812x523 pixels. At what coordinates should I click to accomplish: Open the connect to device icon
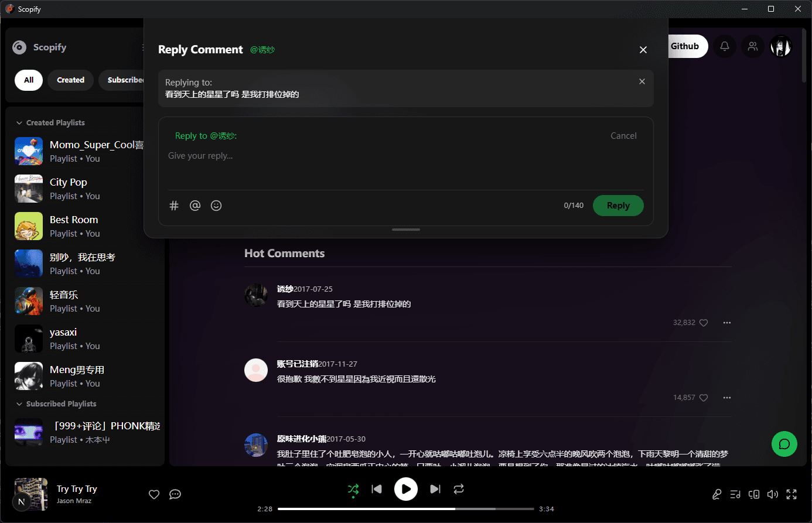coord(754,494)
